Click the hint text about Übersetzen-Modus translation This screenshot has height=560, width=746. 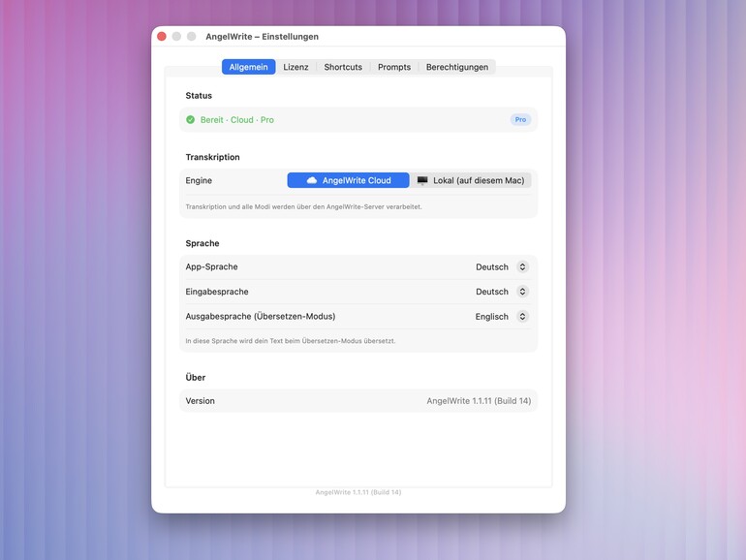pos(291,341)
